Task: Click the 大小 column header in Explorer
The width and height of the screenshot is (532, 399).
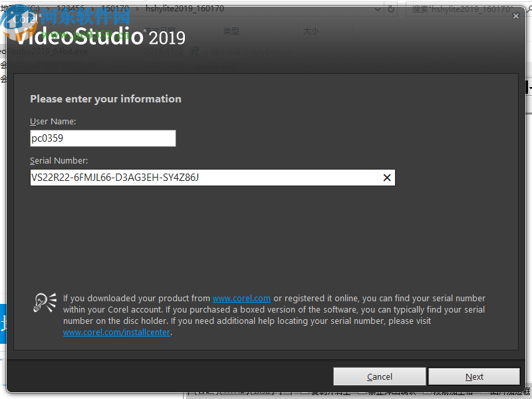Action: 311,31
